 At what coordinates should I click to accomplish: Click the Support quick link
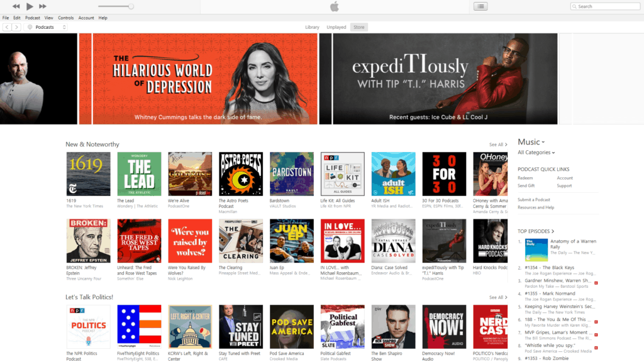point(564,186)
